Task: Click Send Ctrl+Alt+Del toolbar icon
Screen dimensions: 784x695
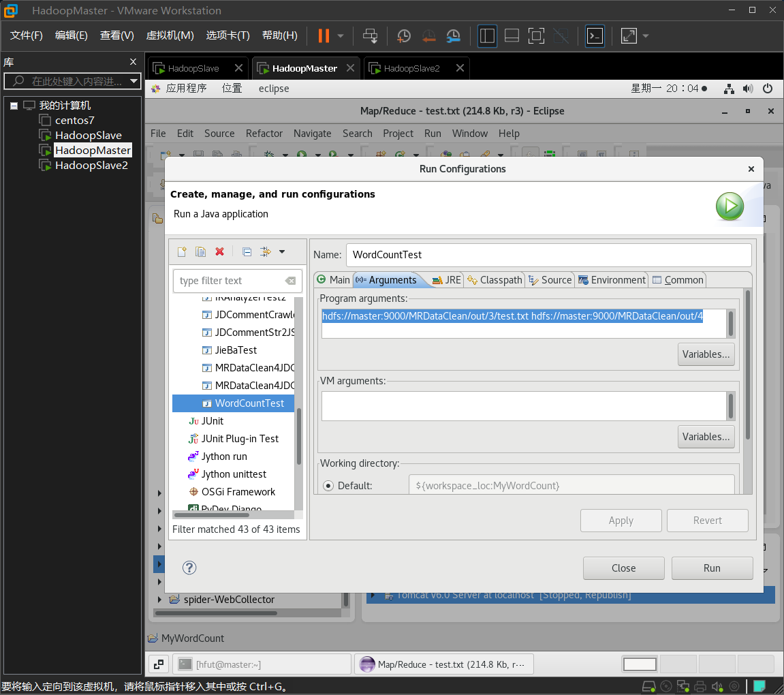Action: tap(370, 35)
